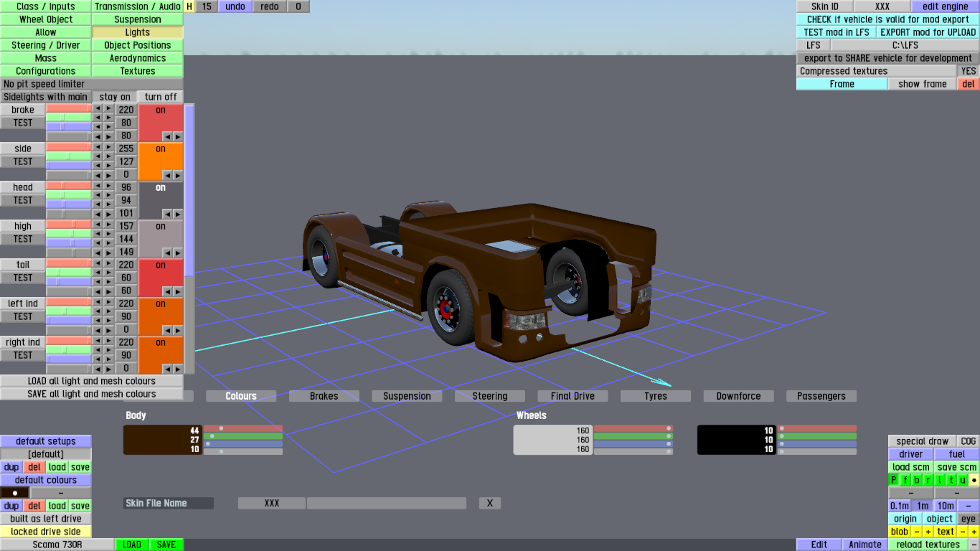Toggle the No pit speed limiter setting

point(92,84)
